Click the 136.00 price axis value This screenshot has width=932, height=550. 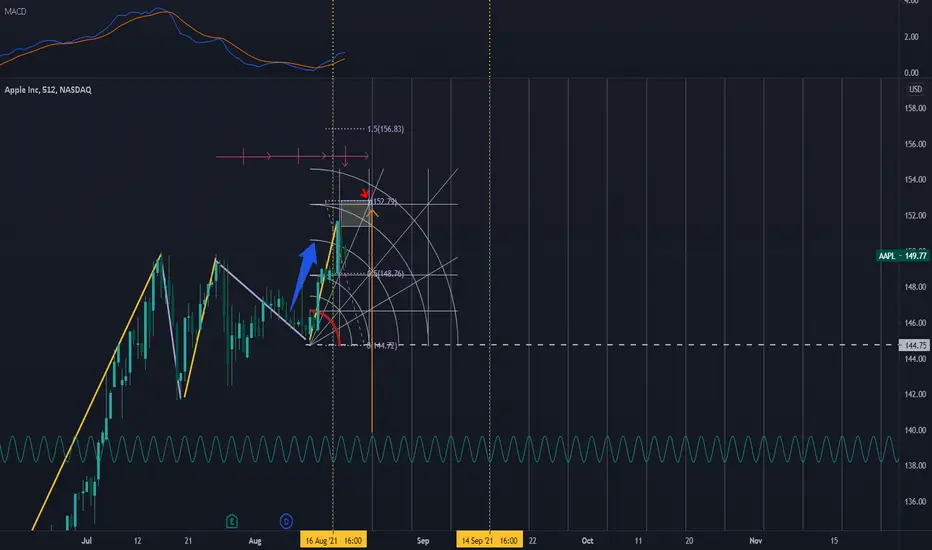click(x=915, y=501)
